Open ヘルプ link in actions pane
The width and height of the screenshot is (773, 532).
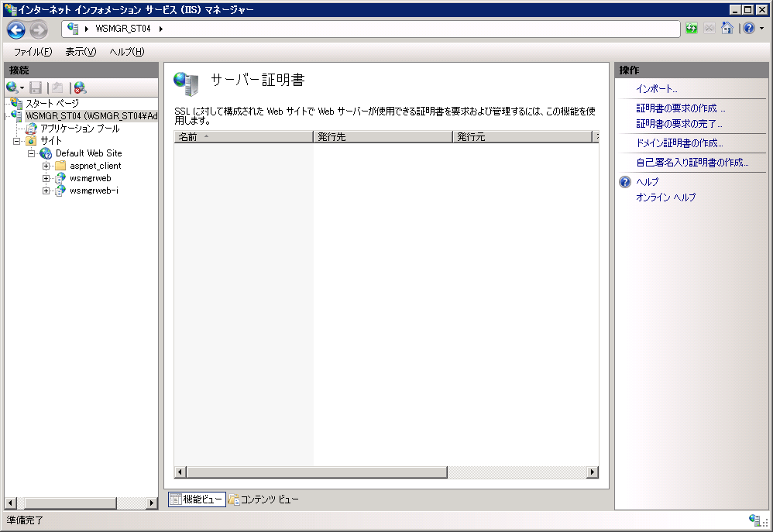pyautogui.click(x=648, y=182)
